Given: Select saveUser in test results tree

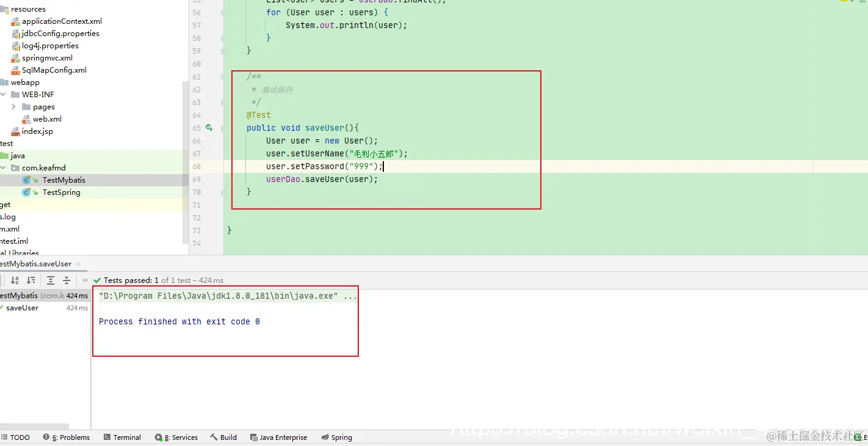Looking at the screenshot, I should coord(22,308).
